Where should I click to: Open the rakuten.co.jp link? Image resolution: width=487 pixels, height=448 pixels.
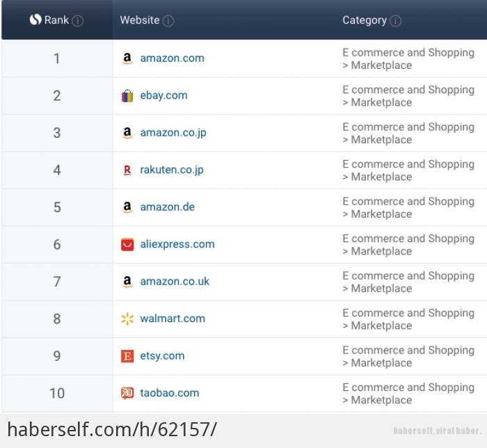coord(172,170)
